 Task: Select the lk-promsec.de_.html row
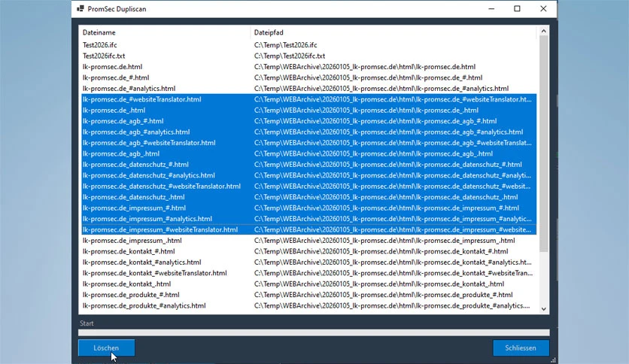tap(309, 110)
